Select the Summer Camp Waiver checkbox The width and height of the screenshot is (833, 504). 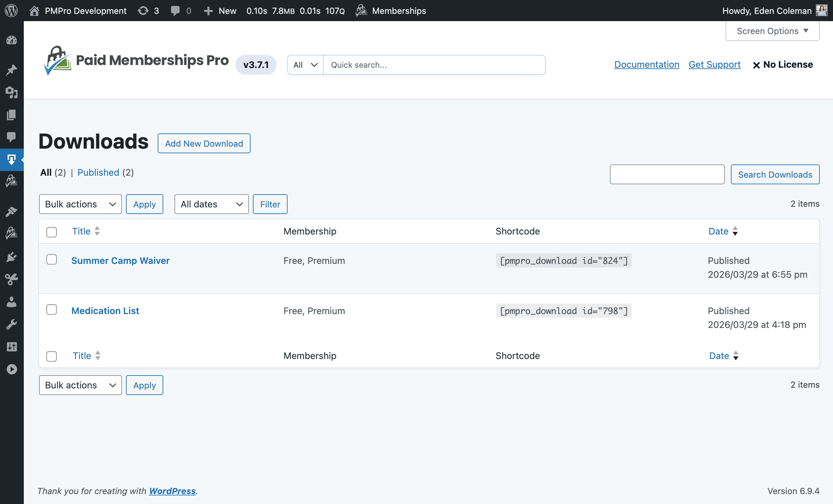[x=51, y=260]
